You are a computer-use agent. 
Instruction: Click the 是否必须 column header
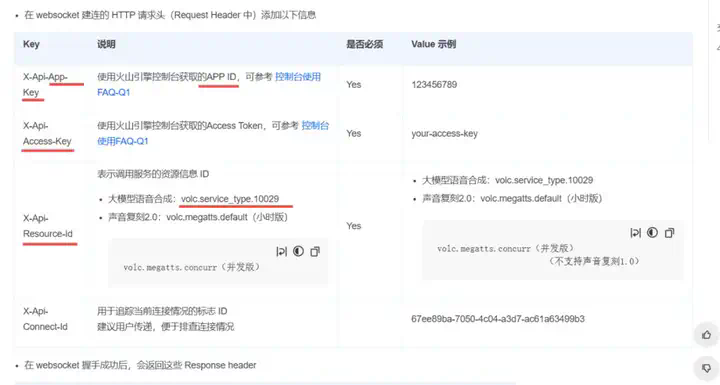pos(365,44)
